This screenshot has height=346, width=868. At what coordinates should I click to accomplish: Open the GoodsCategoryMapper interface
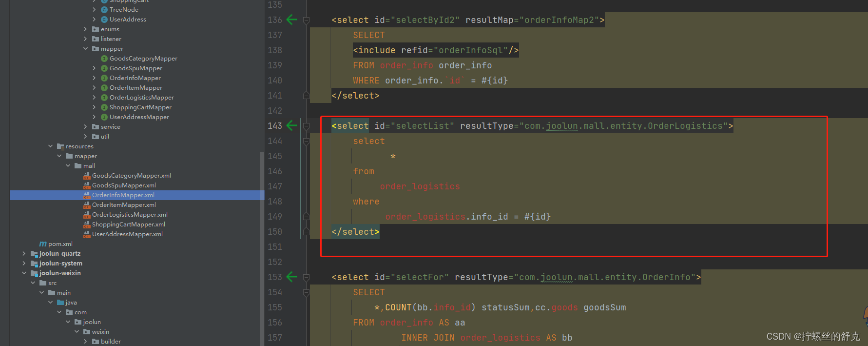point(143,58)
